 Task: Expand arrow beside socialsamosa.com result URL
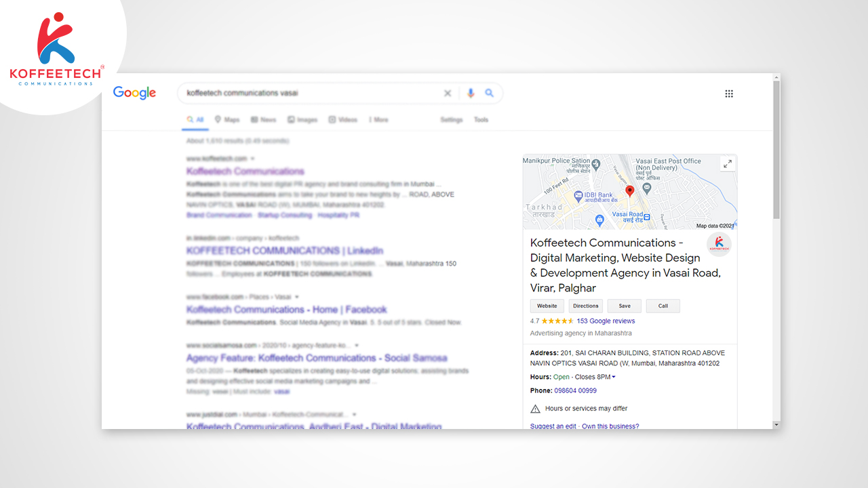[356, 345]
